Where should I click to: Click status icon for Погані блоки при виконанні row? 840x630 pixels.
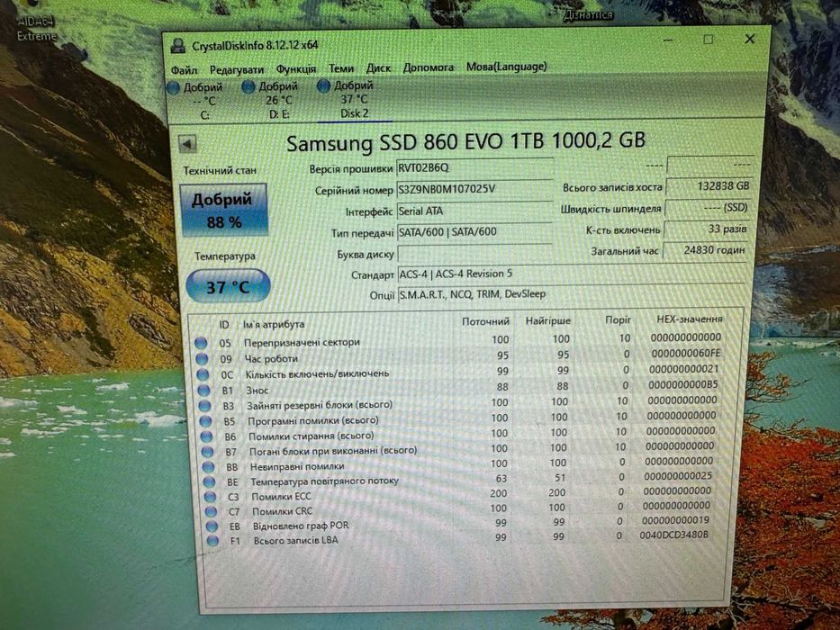tap(207, 453)
